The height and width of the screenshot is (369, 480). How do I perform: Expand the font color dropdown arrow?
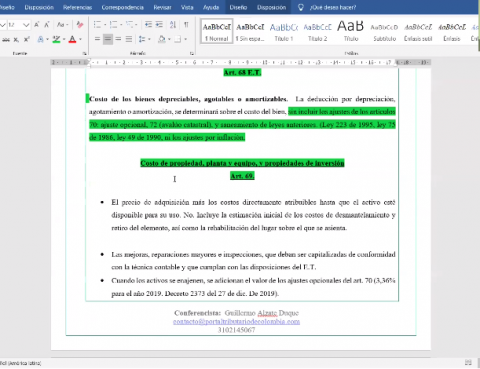(80, 39)
